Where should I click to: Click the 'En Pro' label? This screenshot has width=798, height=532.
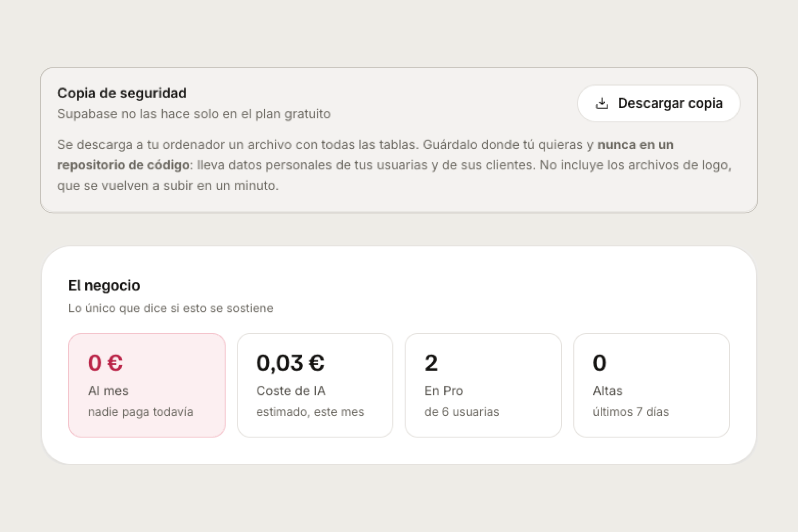click(x=444, y=391)
